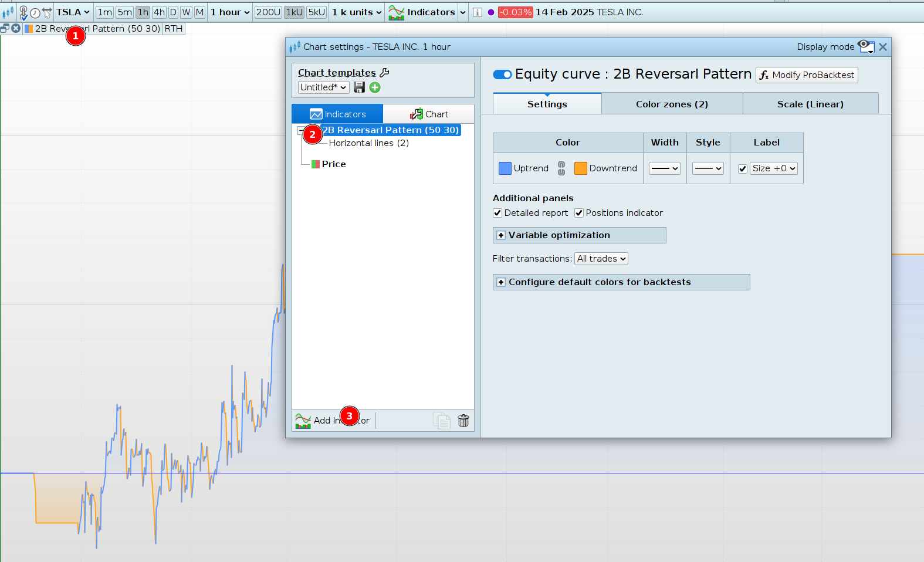Viewport: 924px width, 562px height.
Task: Open the 1 k units dropdown
Action: click(x=357, y=12)
